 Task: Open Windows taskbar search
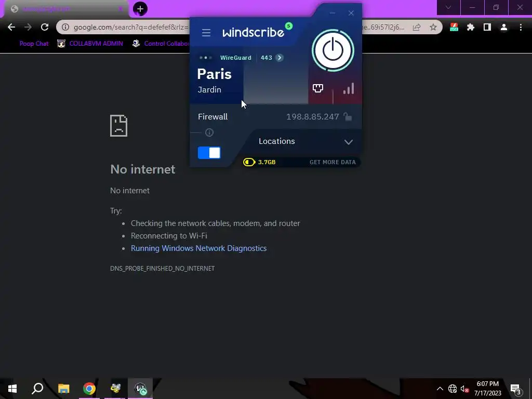37,389
